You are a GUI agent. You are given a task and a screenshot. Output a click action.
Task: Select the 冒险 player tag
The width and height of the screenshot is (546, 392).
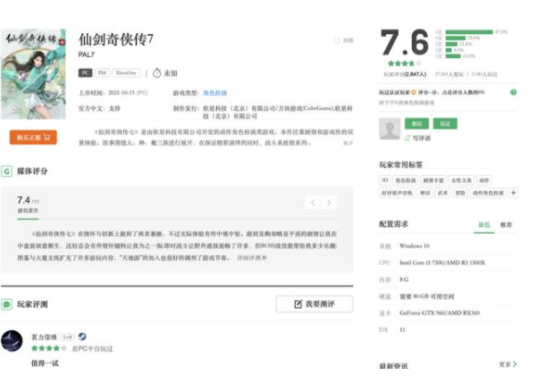click(460, 193)
